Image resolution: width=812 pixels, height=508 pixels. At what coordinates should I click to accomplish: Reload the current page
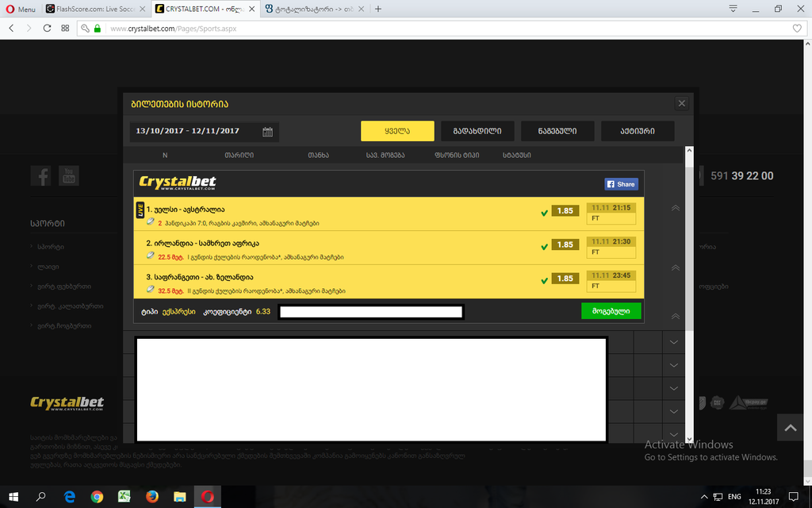47,28
